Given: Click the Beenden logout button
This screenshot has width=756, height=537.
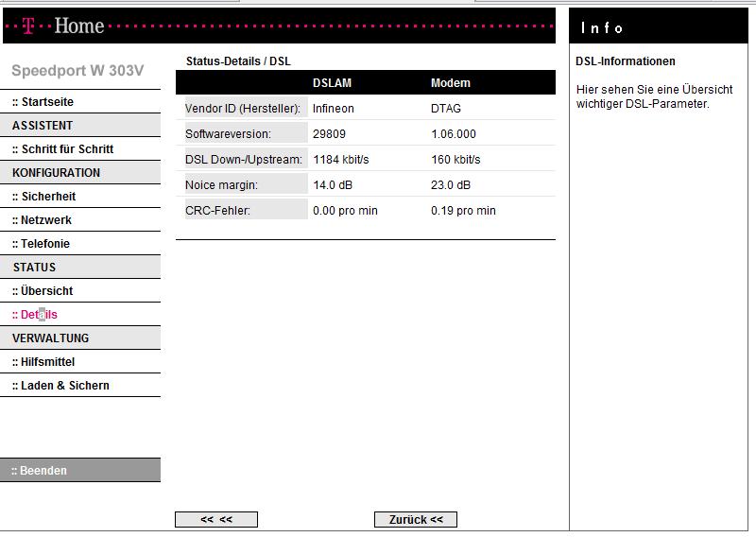Looking at the screenshot, I should pos(80,471).
